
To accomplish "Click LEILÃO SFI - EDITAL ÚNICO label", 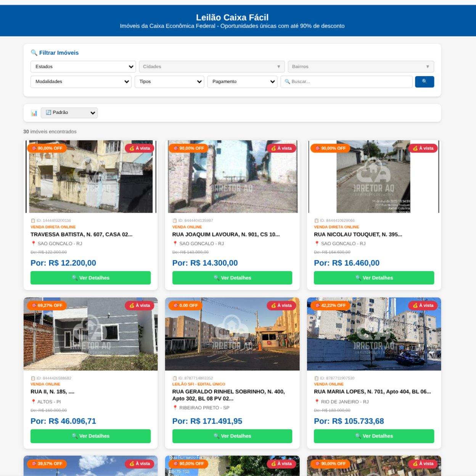I will pyautogui.click(x=199, y=384).
